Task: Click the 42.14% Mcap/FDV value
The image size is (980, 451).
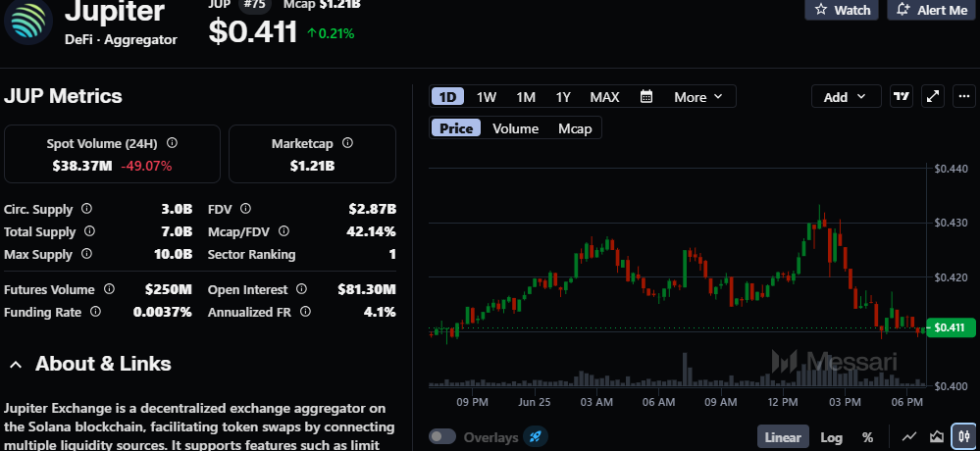Action: [x=371, y=231]
